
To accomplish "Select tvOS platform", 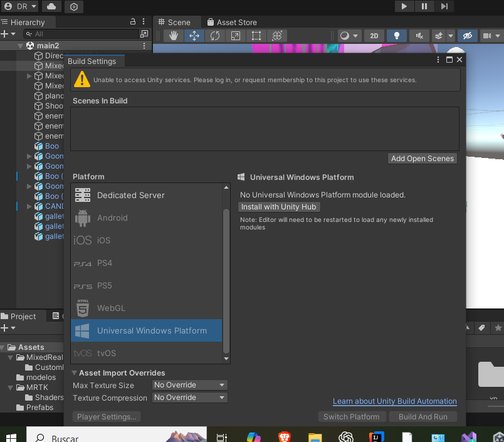I will [146, 353].
